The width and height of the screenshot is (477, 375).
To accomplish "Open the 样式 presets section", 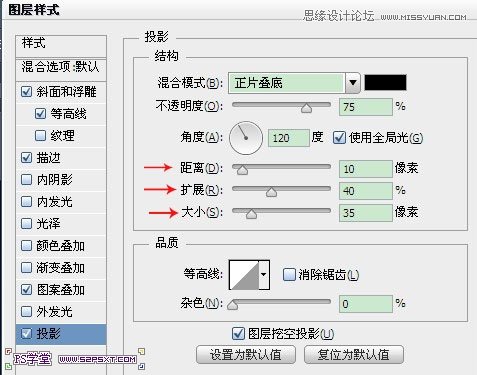I will click(x=61, y=46).
